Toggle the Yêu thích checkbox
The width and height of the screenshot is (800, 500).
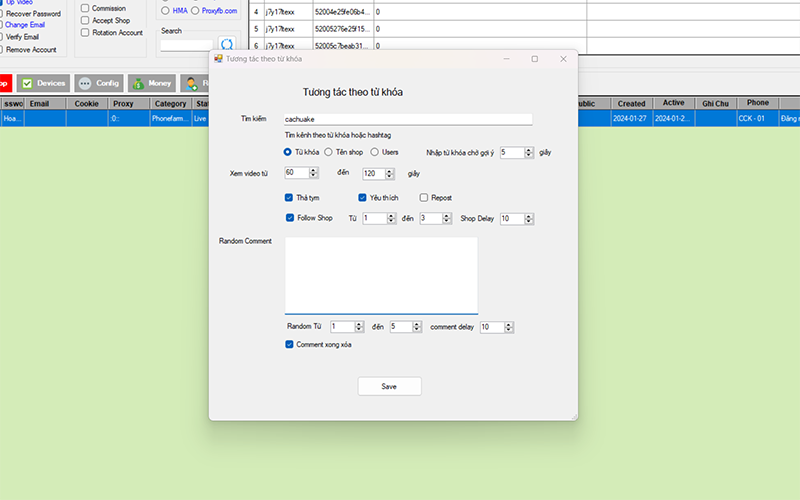coord(362,197)
